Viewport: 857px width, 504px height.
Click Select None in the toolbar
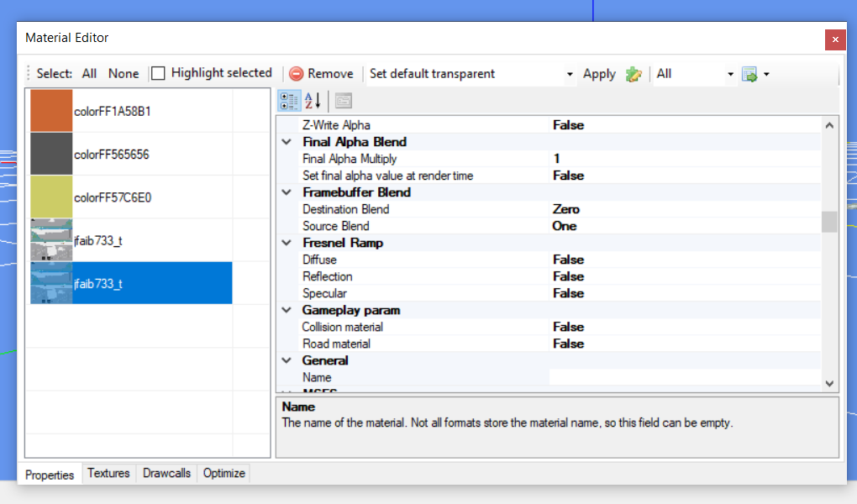124,74
